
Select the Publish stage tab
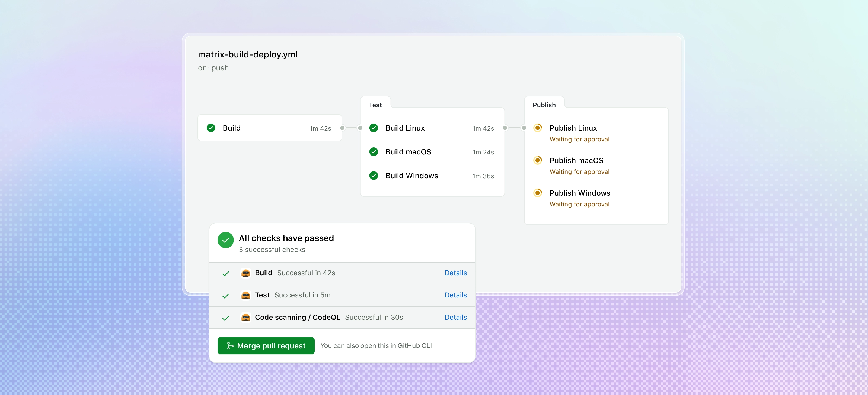[544, 105]
